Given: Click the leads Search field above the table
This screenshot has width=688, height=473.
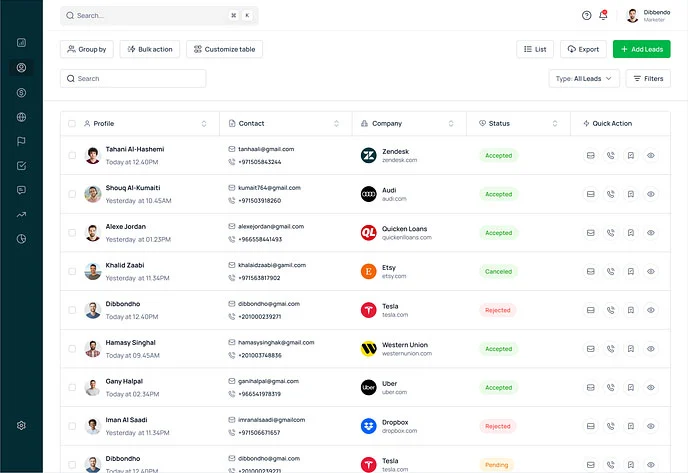Looking at the screenshot, I should coord(133,78).
